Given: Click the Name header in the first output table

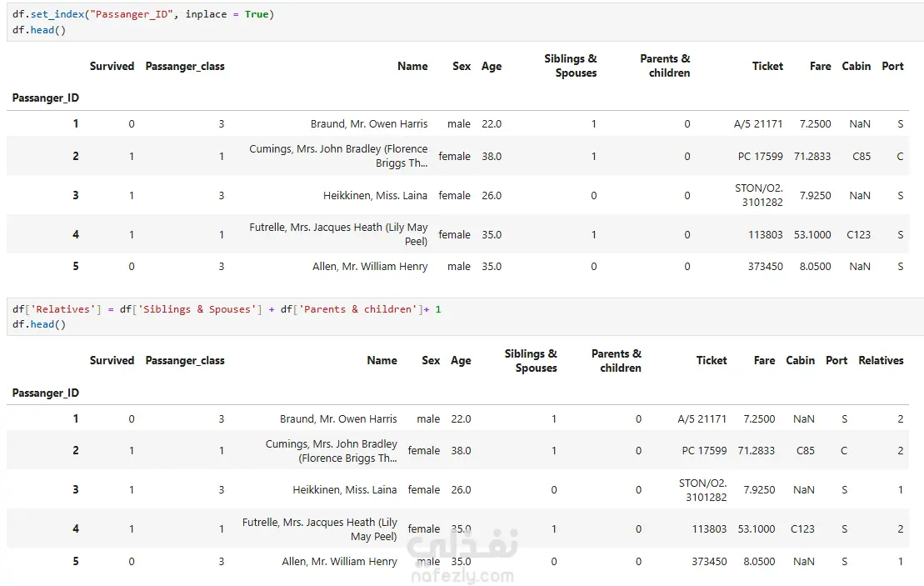Looking at the screenshot, I should click(x=412, y=66).
